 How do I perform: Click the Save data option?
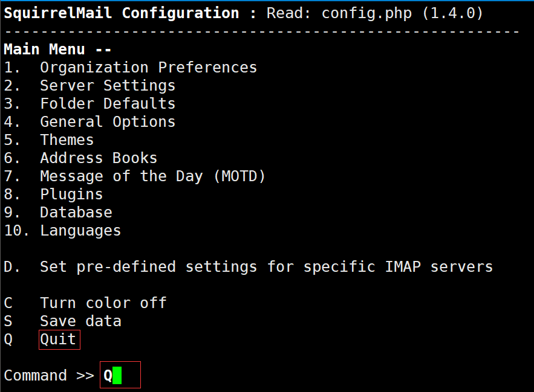(80, 321)
